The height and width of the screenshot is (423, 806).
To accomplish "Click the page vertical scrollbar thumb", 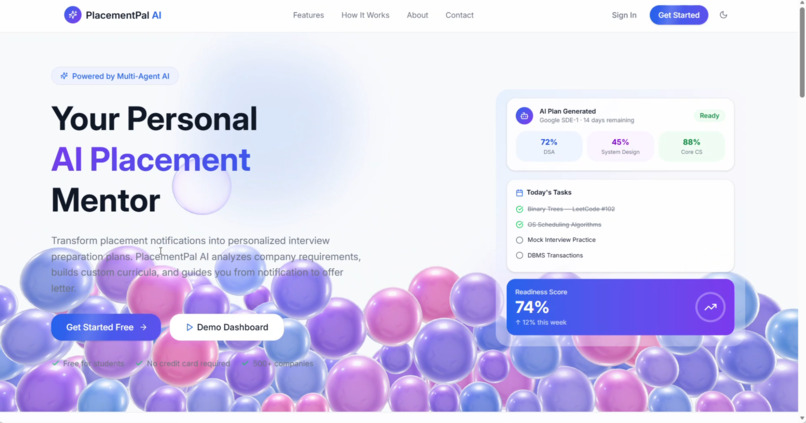I will (x=802, y=51).
